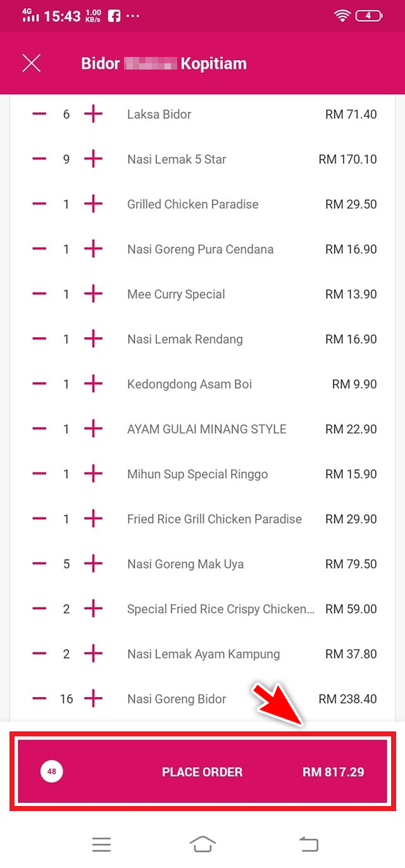Image resolution: width=405 pixels, height=868 pixels.
Task: Tap plus for Nasi Goreng Mak Uya
Action: point(93,564)
